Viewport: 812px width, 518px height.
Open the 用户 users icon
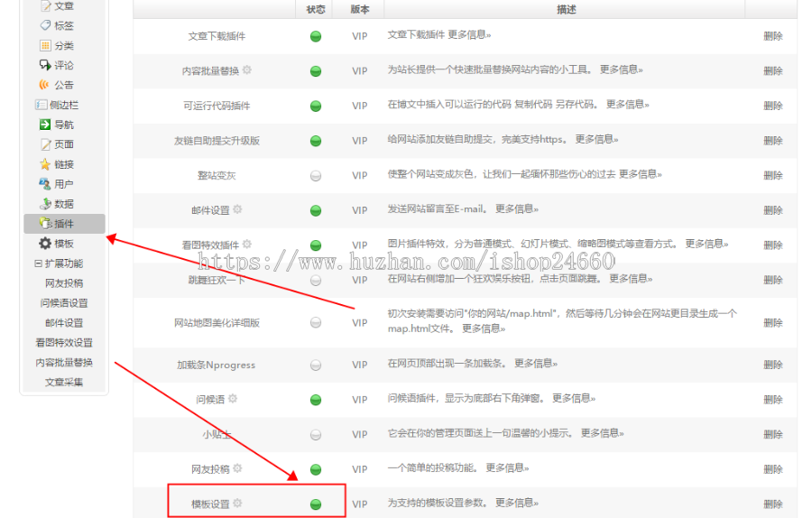46,184
